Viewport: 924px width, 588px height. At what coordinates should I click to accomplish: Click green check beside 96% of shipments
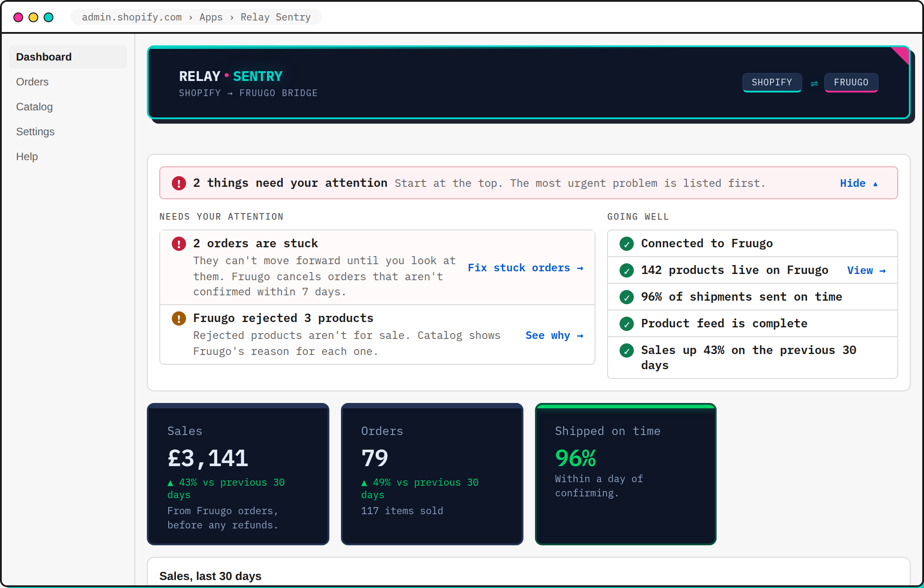[x=627, y=297]
